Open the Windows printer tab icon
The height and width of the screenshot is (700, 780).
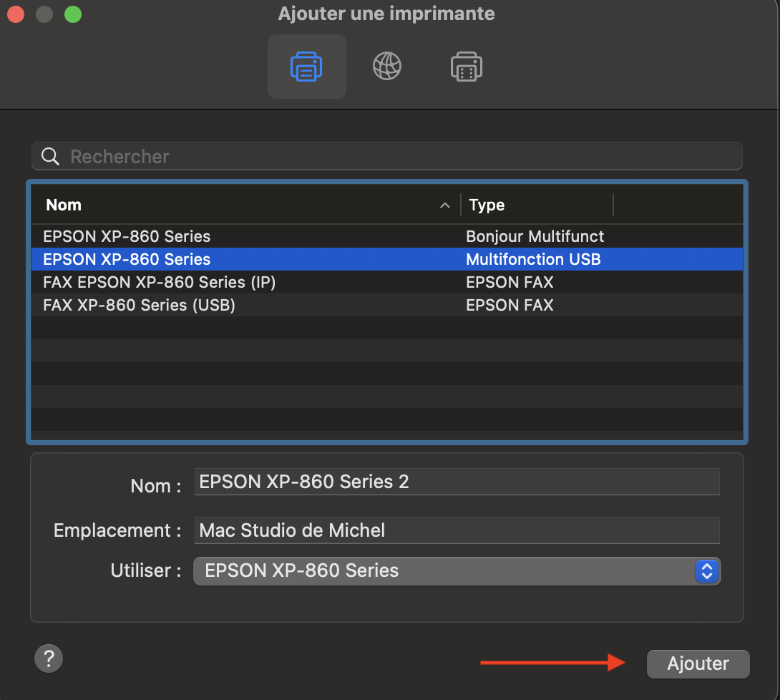[x=467, y=67]
